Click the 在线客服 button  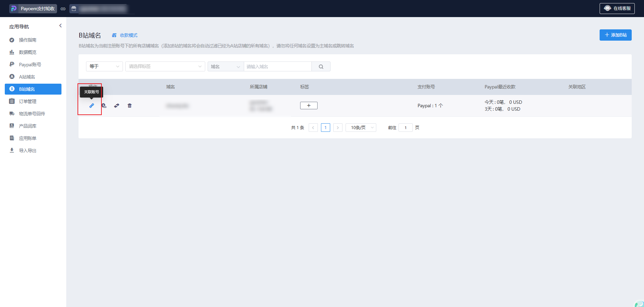[617, 8]
